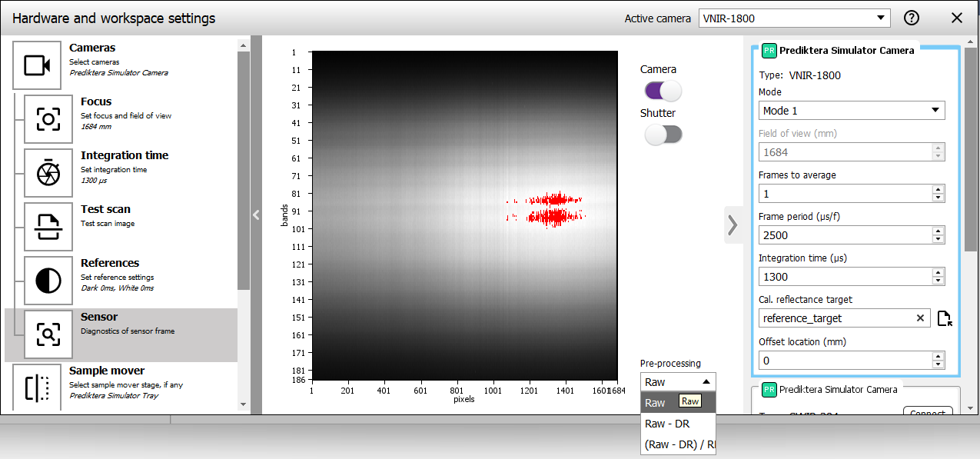Open the help question mark

[x=912, y=17]
